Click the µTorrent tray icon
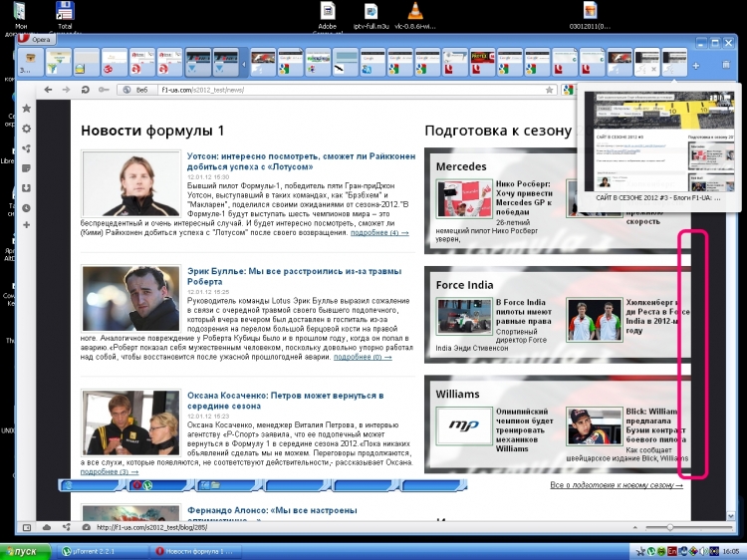 [651, 551]
